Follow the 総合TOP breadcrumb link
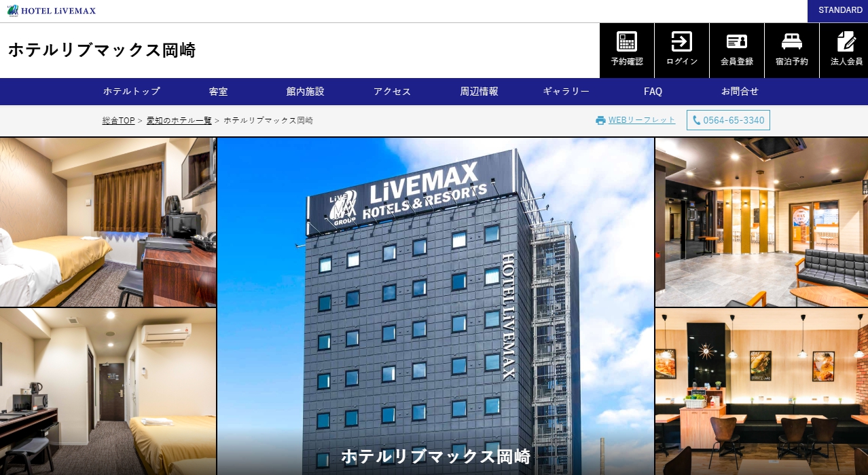 (118, 120)
